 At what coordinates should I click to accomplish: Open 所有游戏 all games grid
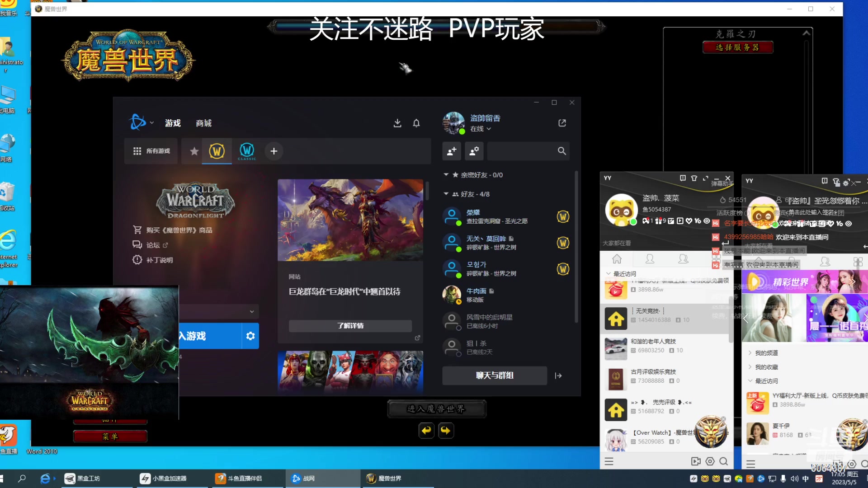[x=151, y=151]
